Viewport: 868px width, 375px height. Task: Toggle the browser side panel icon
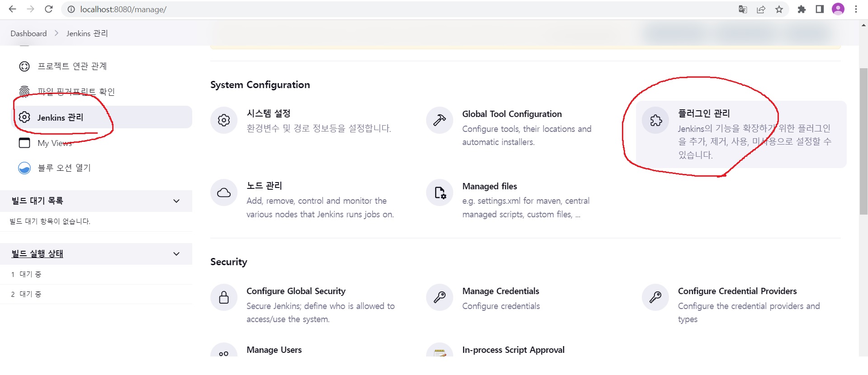pos(820,9)
